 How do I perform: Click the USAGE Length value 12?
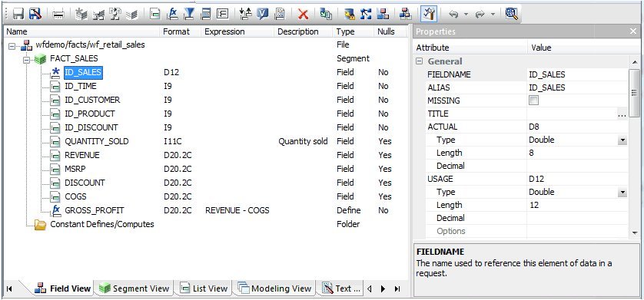[577, 205]
